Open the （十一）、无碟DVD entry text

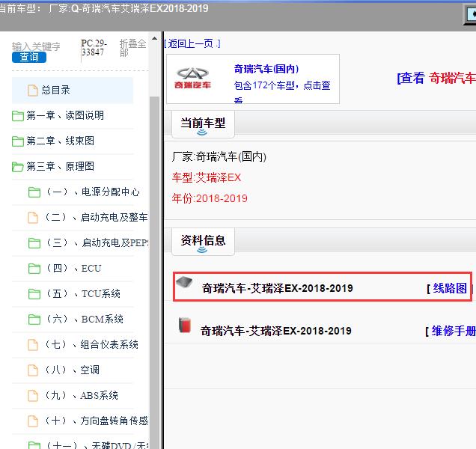pyautogui.click(x=97, y=445)
